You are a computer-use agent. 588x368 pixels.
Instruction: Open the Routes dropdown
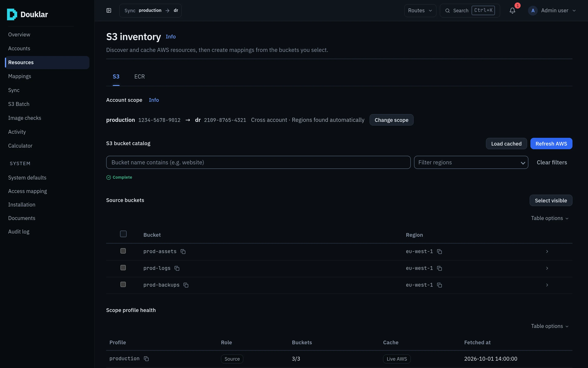(420, 10)
